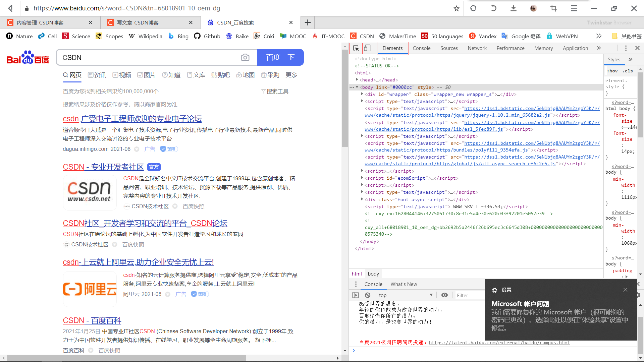Expand bookmarks overflow chevron
The image size is (644, 362).
click(599, 36)
